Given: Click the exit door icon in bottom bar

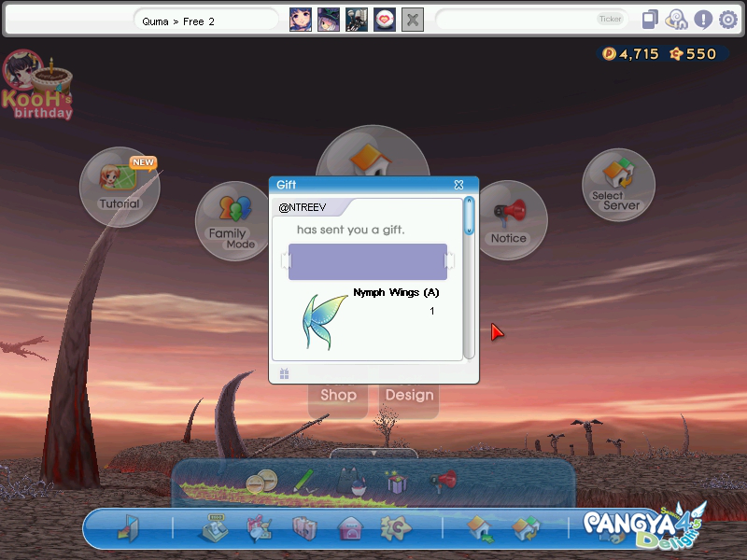Looking at the screenshot, I should [126, 529].
